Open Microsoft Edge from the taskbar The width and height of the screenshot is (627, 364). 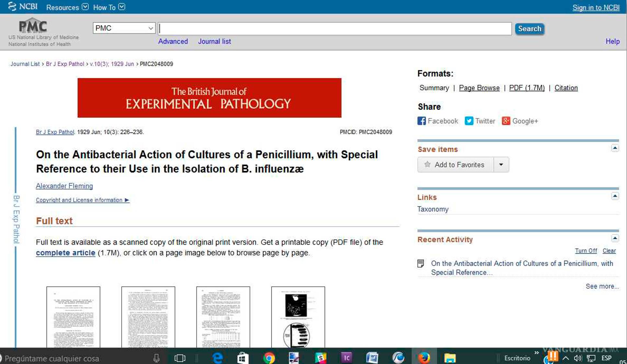coord(218,358)
